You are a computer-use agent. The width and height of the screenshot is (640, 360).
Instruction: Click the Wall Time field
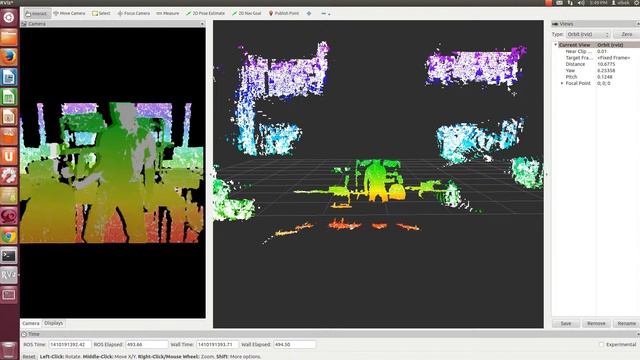(x=217, y=345)
